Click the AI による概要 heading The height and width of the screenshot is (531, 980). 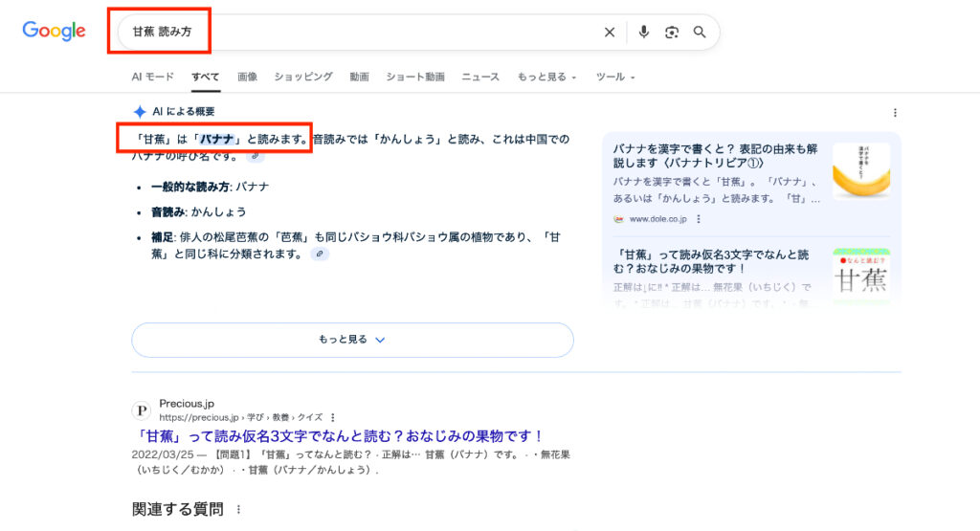183,112
